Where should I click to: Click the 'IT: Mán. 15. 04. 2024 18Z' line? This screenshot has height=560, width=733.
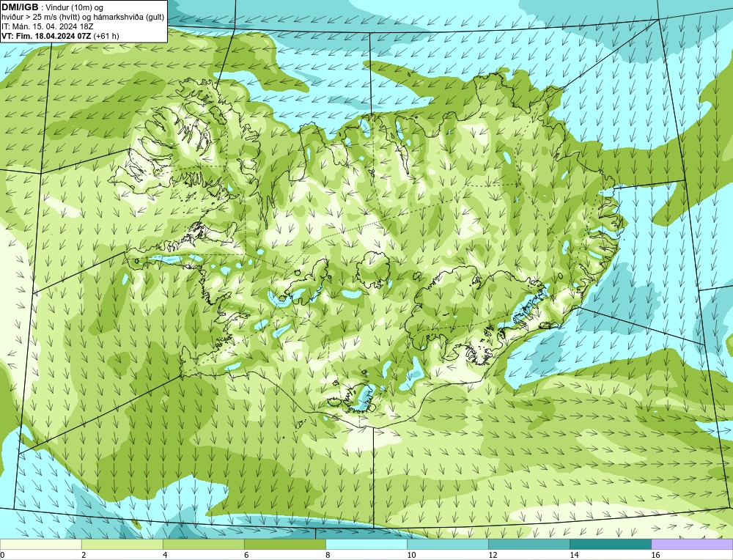point(48,26)
